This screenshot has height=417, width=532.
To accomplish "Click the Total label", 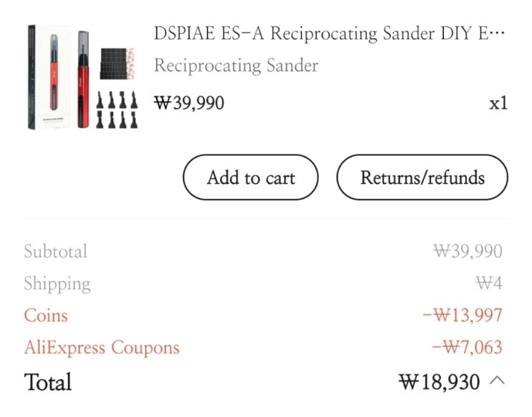I will [x=48, y=382].
